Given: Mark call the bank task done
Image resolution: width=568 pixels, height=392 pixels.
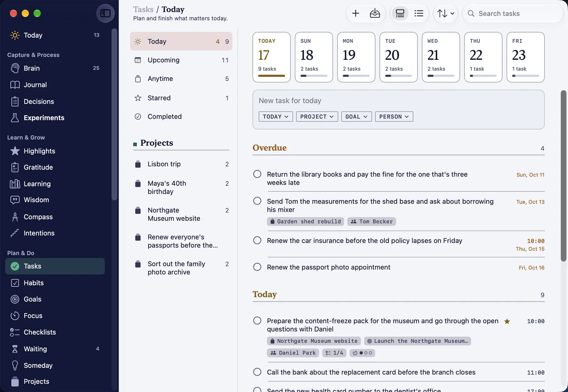Looking at the screenshot, I should pyautogui.click(x=257, y=372).
